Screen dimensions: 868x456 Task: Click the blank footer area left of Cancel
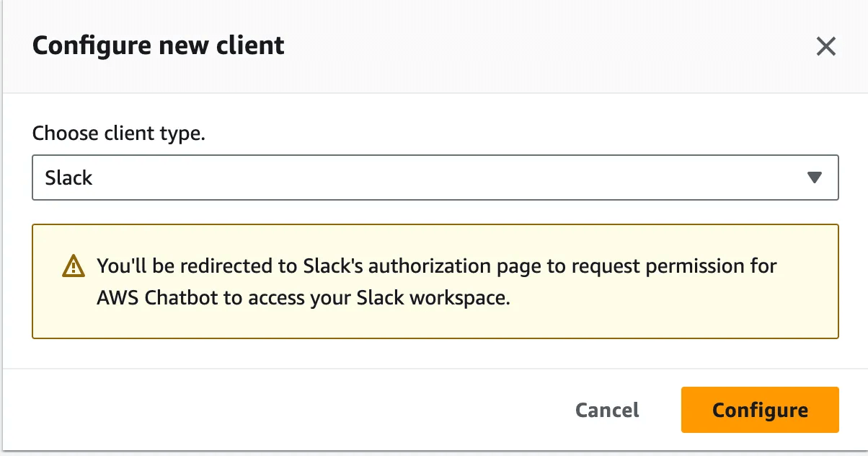(x=288, y=410)
